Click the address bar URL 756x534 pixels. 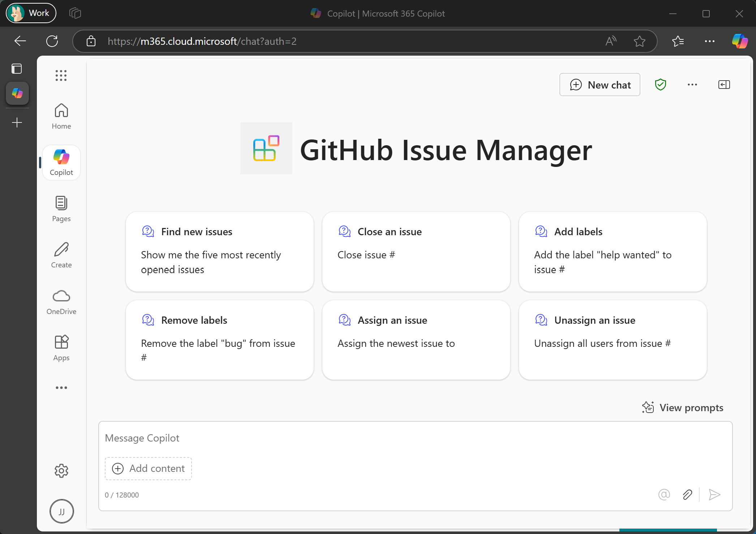202,41
